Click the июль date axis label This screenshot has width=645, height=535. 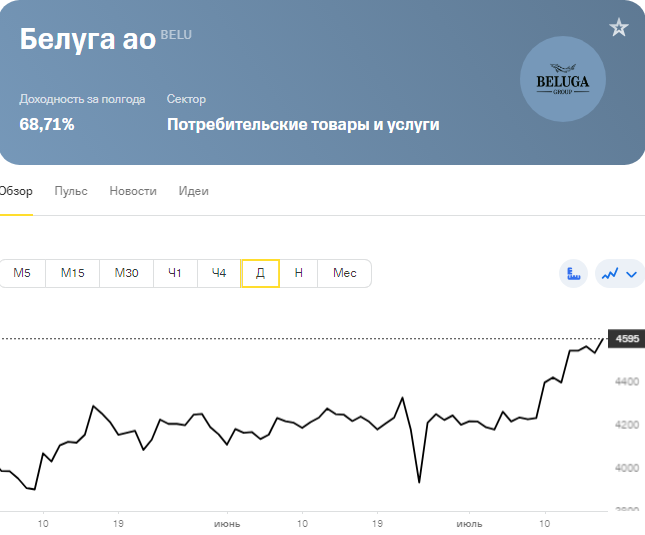click(x=469, y=524)
